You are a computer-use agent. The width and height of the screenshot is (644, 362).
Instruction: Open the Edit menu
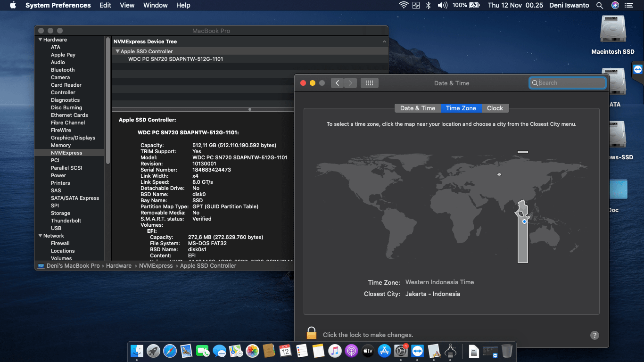click(x=105, y=5)
